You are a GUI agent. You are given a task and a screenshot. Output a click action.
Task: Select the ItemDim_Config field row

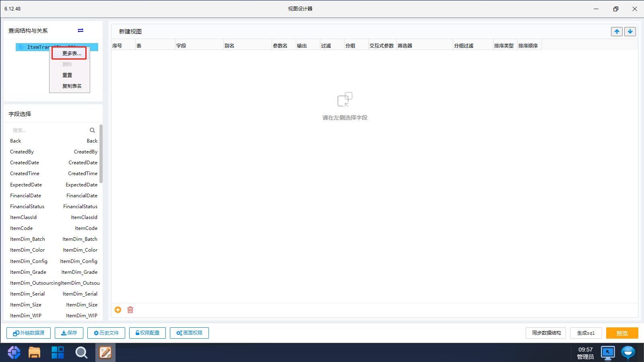[x=54, y=261]
